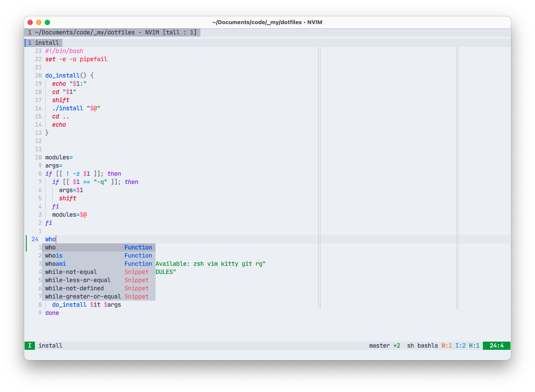Click the 'echo "$1:"' line
The height and width of the screenshot is (392, 535).
click(69, 84)
